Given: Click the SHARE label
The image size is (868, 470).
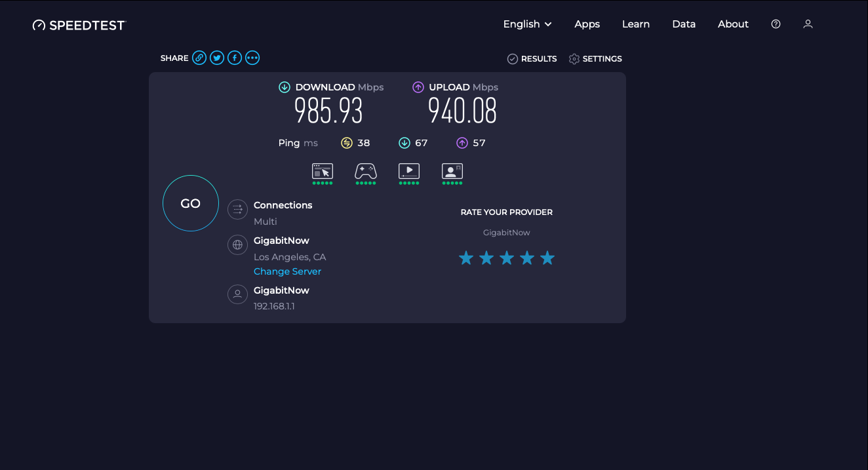Looking at the screenshot, I should pyautogui.click(x=174, y=58).
